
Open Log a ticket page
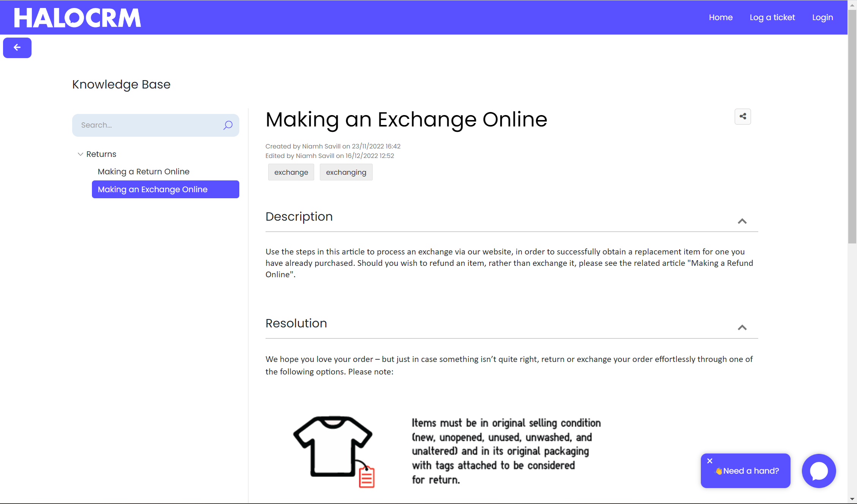(772, 17)
